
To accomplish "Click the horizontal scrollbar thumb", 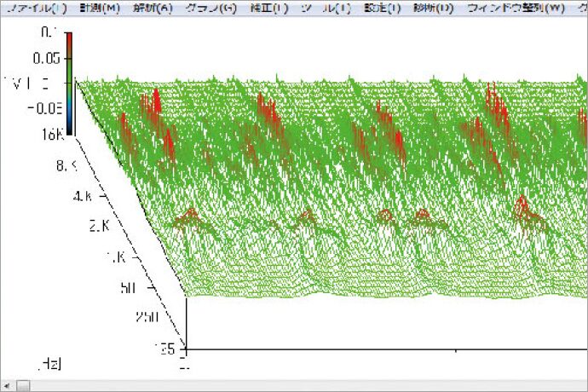I will pos(23,385).
